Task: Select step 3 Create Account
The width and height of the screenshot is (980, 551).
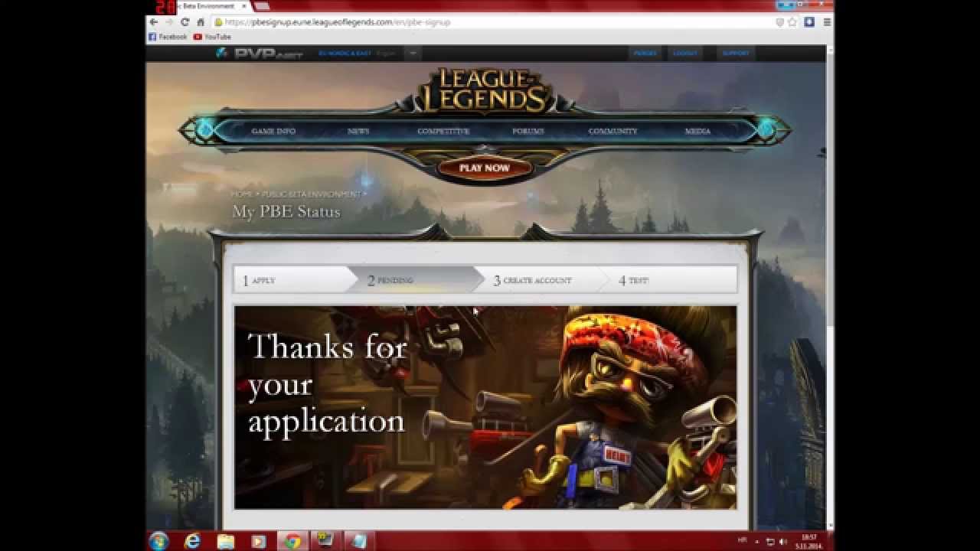Action: click(545, 280)
